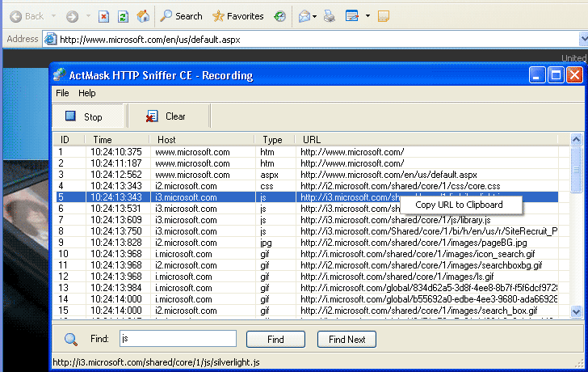
Task: Click the Clear list button
Action: (x=169, y=116)
